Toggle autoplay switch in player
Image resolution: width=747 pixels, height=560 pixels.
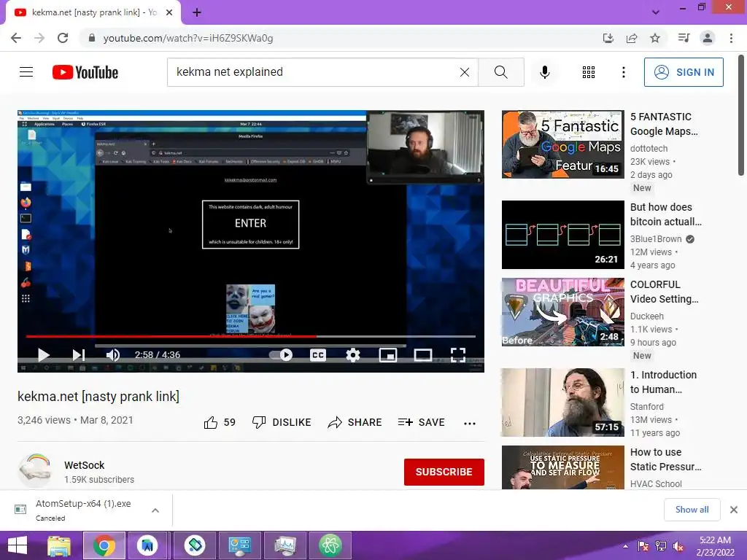281,355
